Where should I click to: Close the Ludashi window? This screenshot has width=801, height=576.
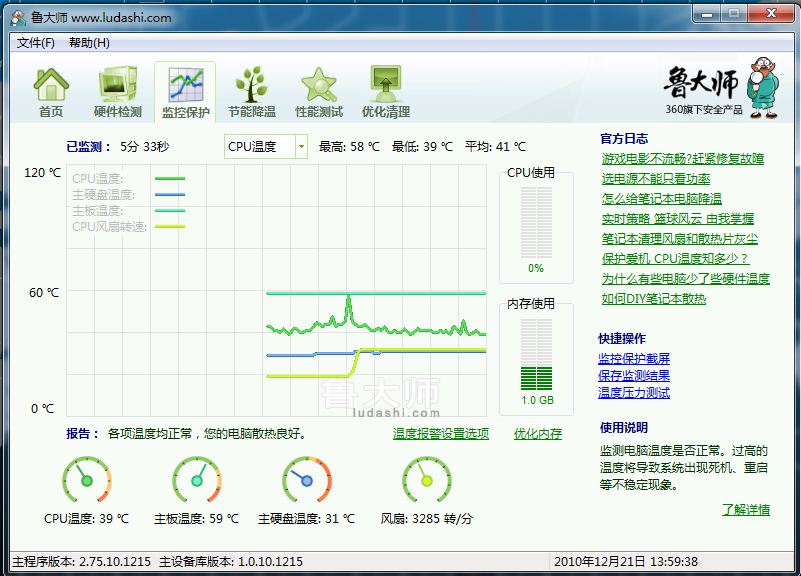[771, 14]
